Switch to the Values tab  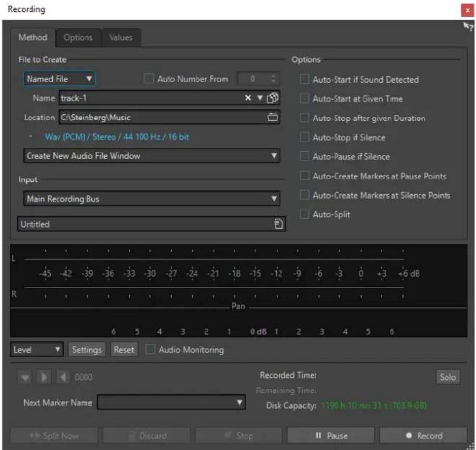point(121,38)
